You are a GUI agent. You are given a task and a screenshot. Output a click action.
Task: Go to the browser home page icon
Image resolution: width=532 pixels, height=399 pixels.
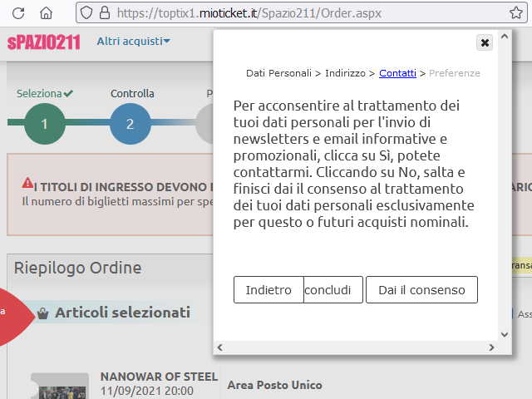[47, 13]
